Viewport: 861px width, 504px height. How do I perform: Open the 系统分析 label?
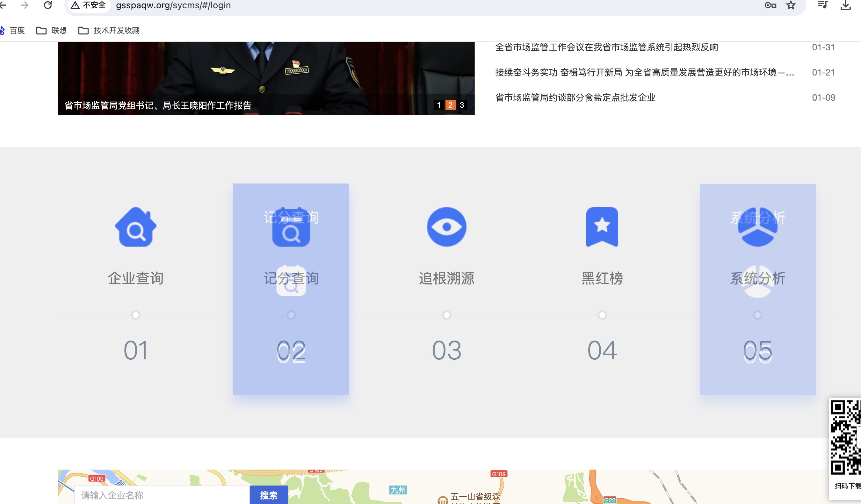(757, 278)
